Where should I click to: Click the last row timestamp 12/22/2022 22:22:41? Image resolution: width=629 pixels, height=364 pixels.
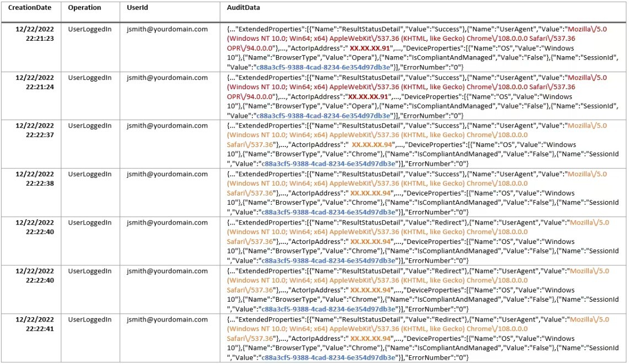(34, 323)
